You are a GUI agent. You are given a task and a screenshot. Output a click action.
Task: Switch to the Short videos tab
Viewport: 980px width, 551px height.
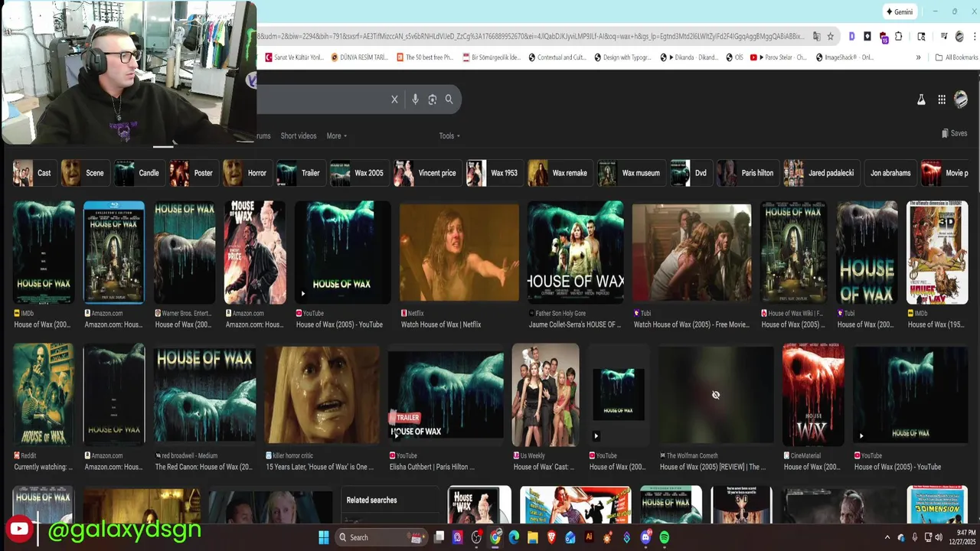[298, 136]
